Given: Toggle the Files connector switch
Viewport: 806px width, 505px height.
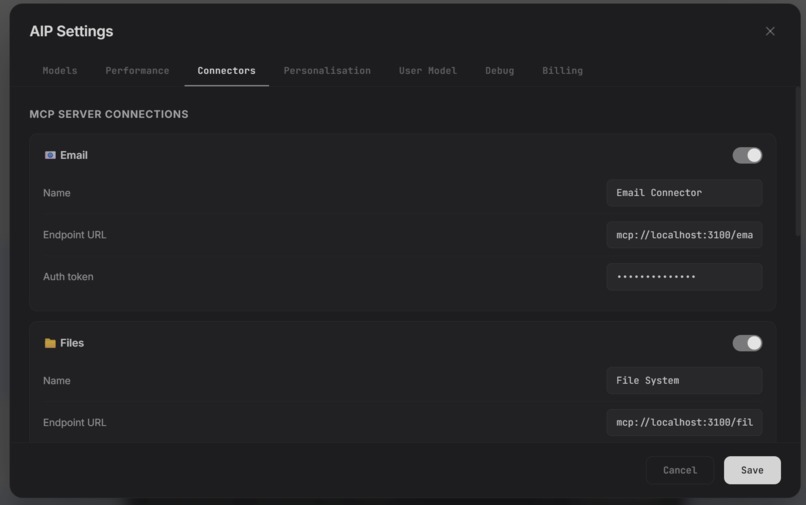Looking at the screenshot, I should [x=747, y=343].
